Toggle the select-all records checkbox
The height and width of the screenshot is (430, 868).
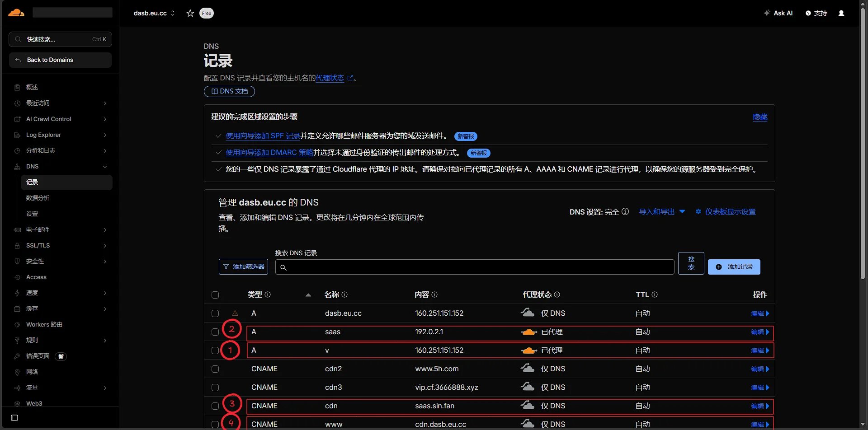point(215,295)
